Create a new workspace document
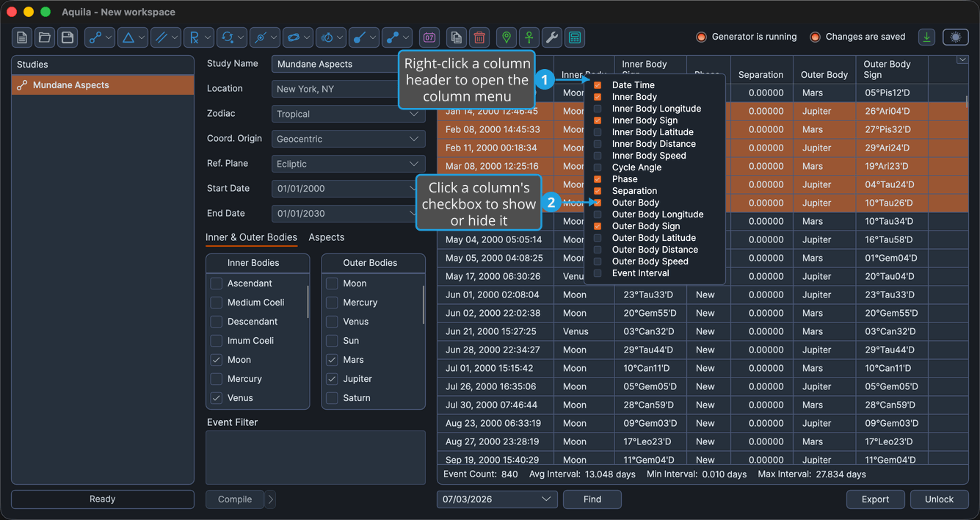 22,37
